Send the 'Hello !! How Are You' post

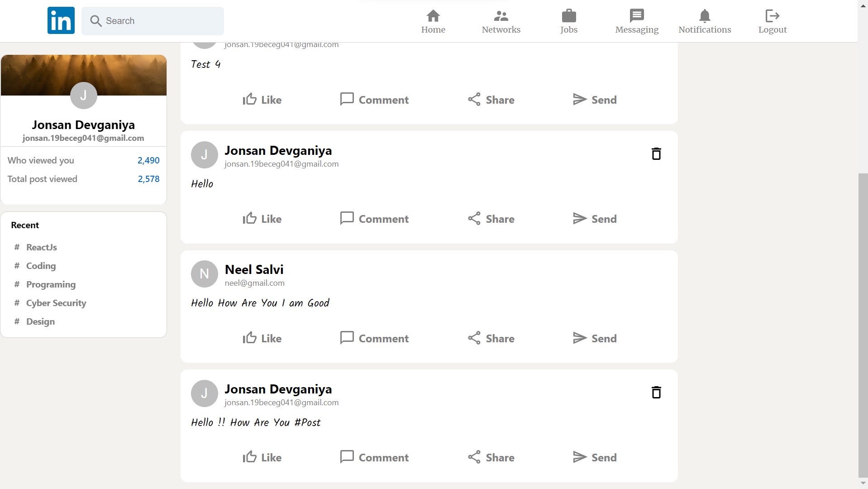[594, 457]
